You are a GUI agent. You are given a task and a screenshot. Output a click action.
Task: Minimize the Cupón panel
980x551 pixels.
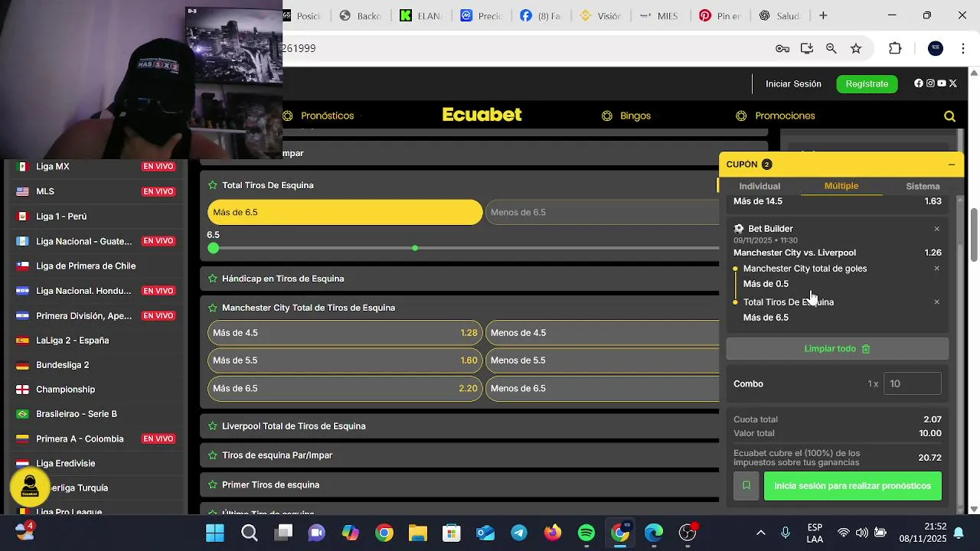[952, 165]
